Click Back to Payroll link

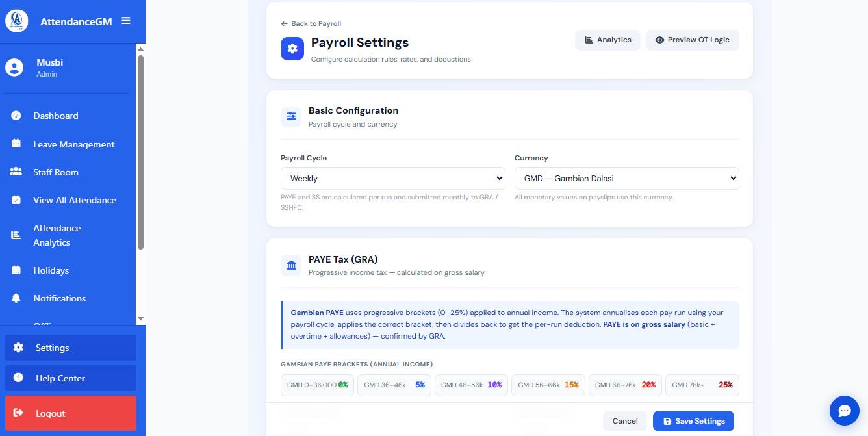coord(311,23)
